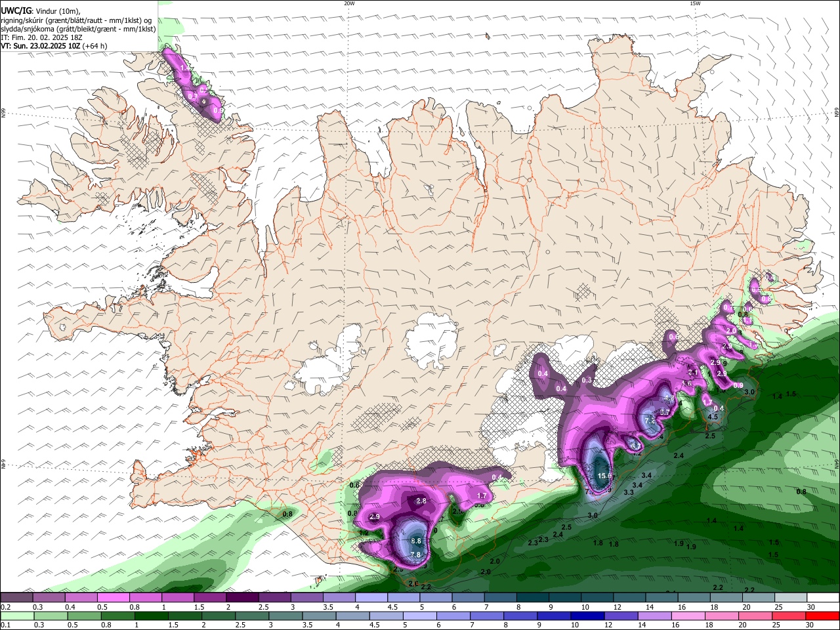840x630 pixels.
Task: Select the dark mauve 0.2 swatch, upper legend
Action: pyautogui.click(x=16, y=597)
